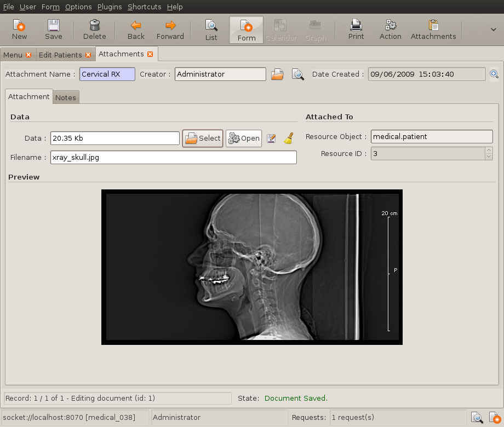The width and height of the screenshot is (504, 427).
Task: Click the New record toolbar icon
Action: click(19, 30)
